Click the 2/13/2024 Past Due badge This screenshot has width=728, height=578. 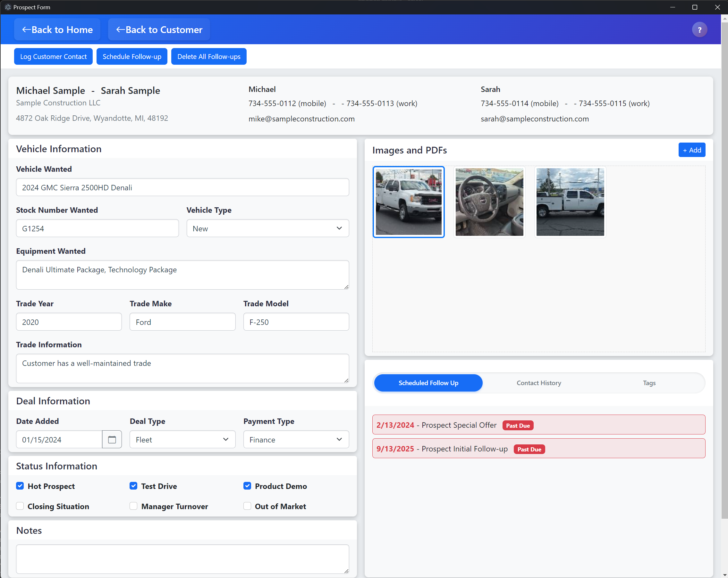[x=517, y=425]
